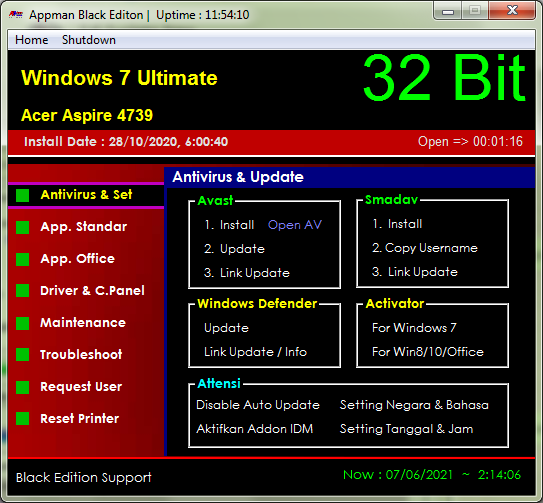Image resolution: width=543 pixels, height=503 pixels.
Task: Click Setting Negara & Bahasa
Action: (x=414, y=405)
